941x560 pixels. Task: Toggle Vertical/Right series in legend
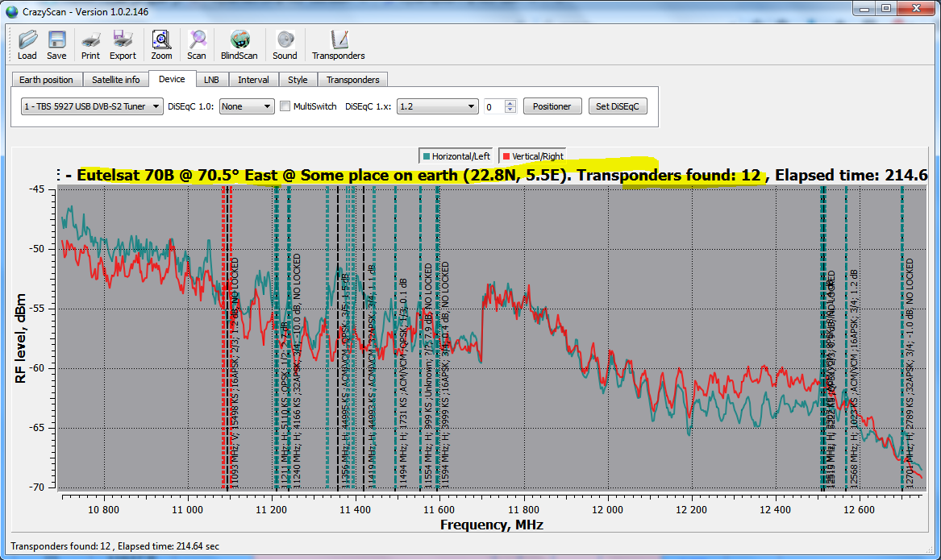coord(532,156)
